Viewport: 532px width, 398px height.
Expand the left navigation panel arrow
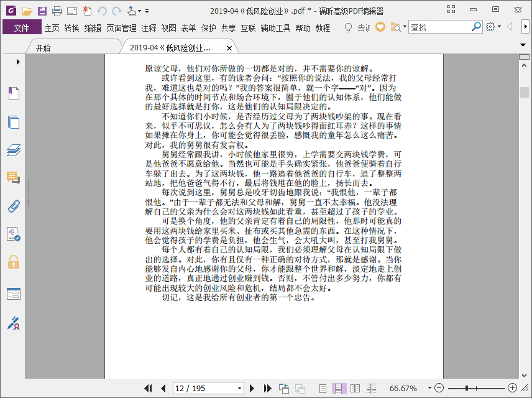(x=18, y=62)
